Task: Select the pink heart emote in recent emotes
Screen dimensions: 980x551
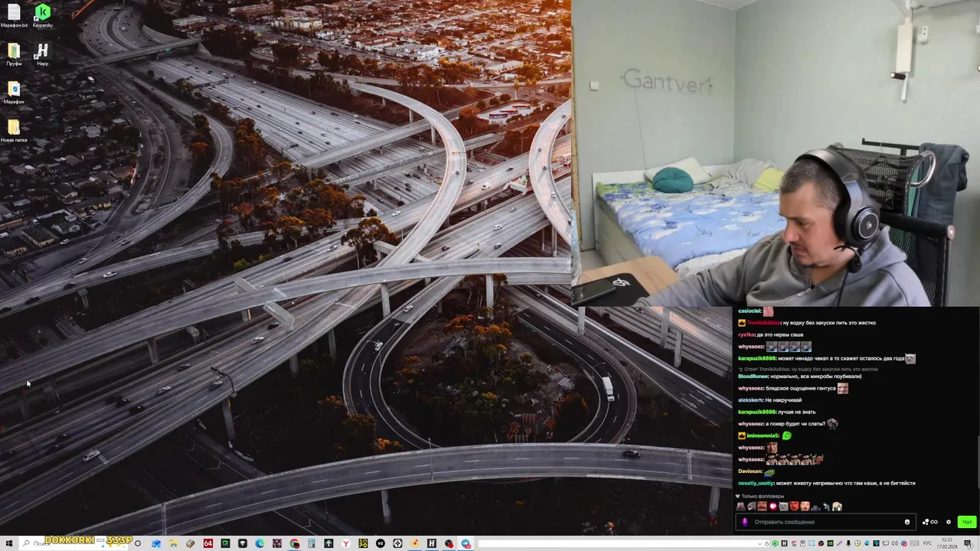Action: pyautogui.click(x=773, y=506)
